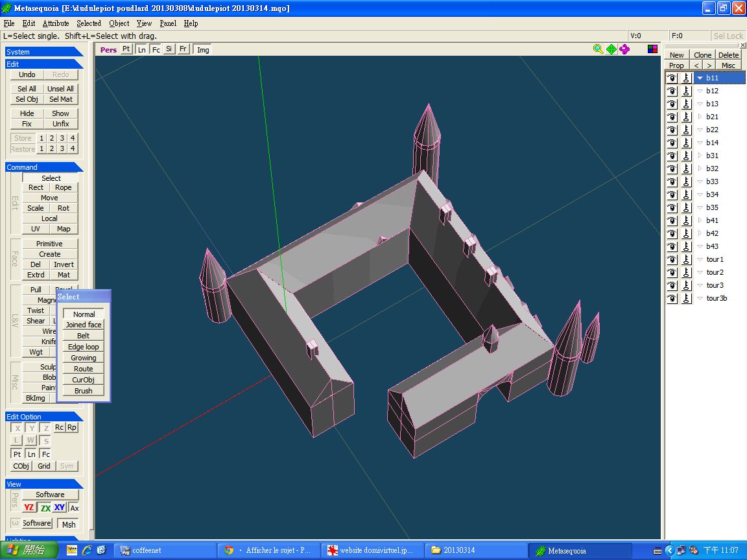747x560 pixels.
Task: Collapse the b13 object tree node
Action: click(x=700, y=104)
